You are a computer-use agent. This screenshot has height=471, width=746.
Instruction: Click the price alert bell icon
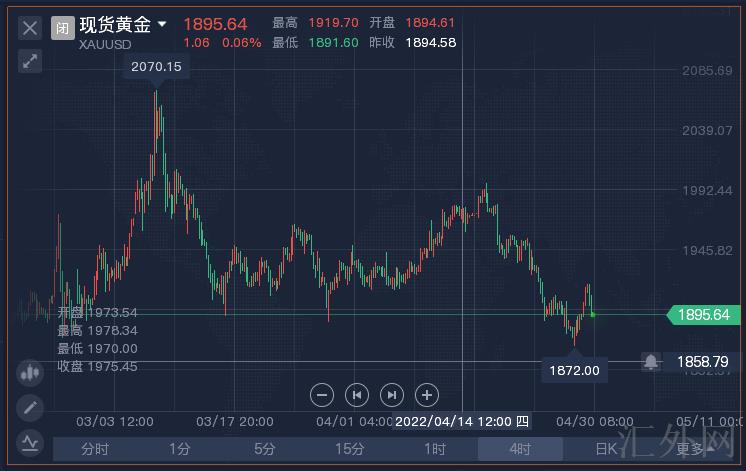coord(651,361)
